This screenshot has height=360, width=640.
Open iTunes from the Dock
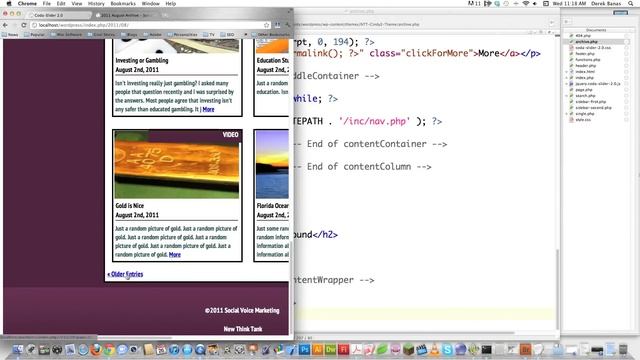[174, 350]
